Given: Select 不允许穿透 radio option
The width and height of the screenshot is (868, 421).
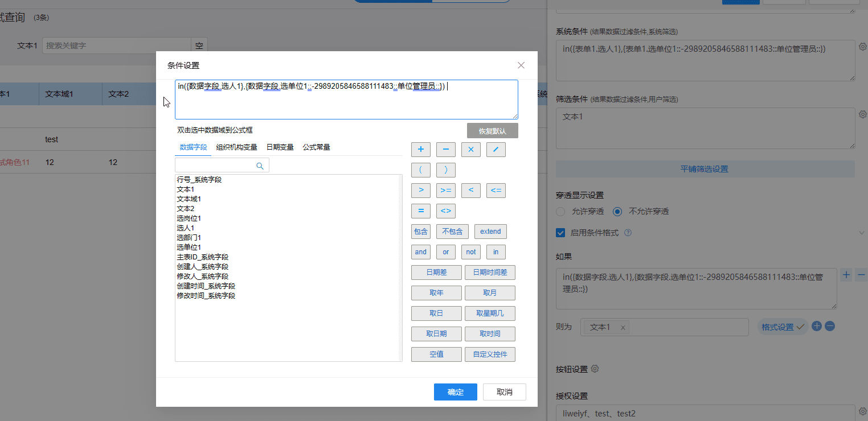Looking at the screenshot, I should tap(617, 211).
